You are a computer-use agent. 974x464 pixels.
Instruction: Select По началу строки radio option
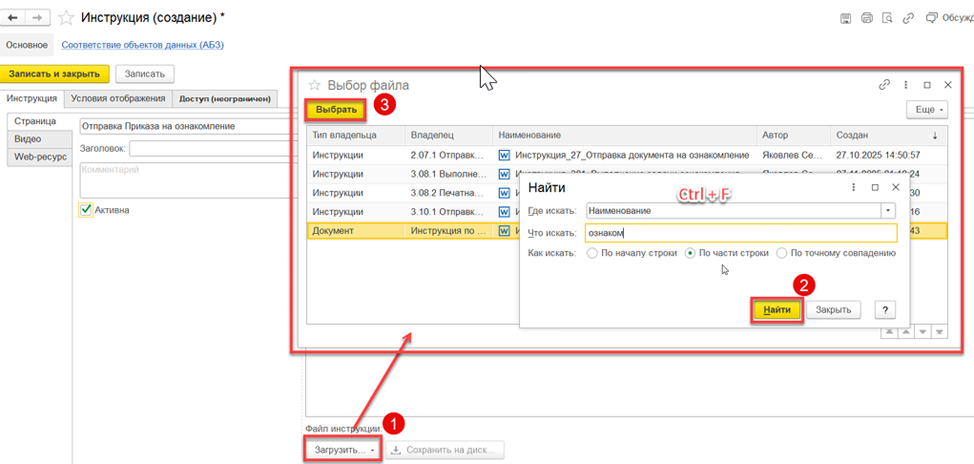592,253
